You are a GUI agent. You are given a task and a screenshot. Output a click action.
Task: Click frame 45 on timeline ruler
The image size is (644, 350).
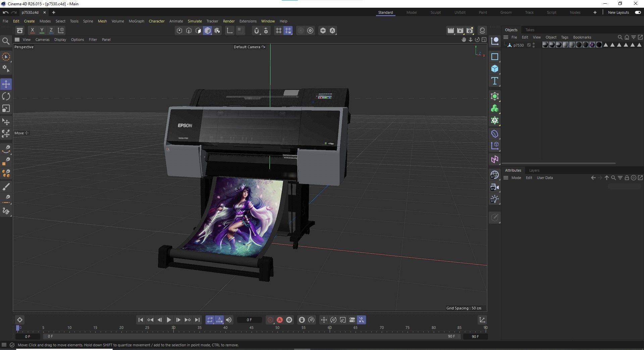coord(251,328)
